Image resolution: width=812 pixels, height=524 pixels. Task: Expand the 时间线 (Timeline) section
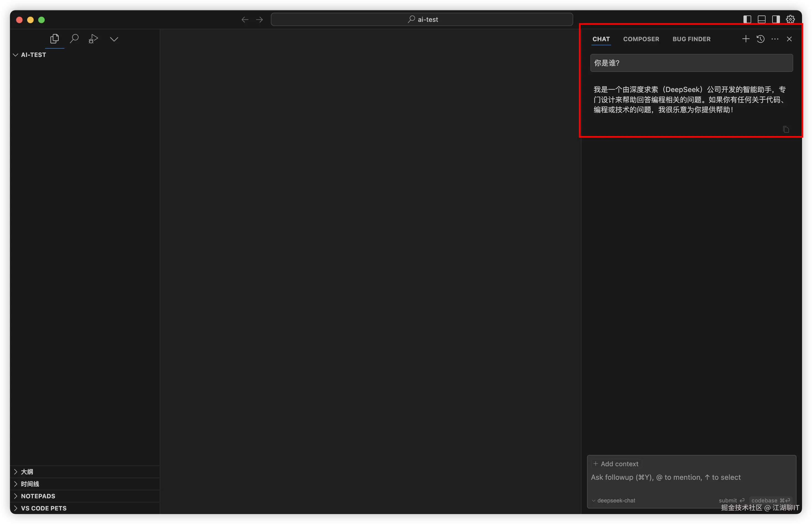click(x=29, y=483)
